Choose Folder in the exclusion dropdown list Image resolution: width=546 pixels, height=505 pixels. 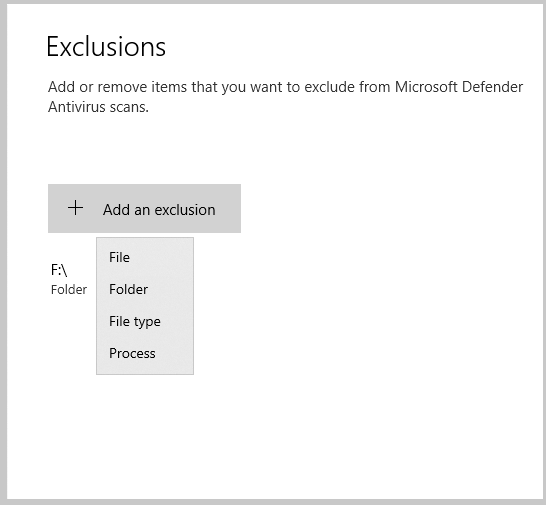pyautogui.click(x=145, y=289)
